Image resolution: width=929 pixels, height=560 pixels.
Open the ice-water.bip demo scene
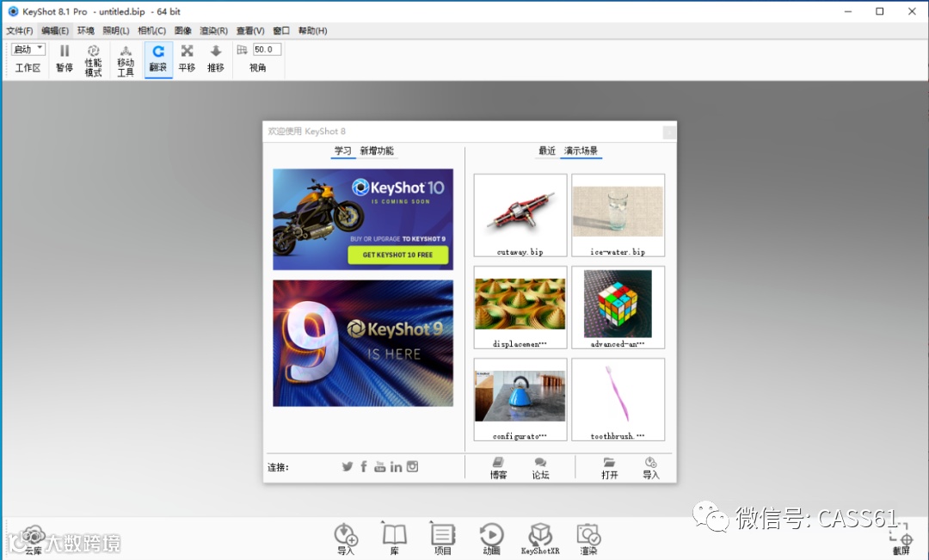(x=618, y=215)
